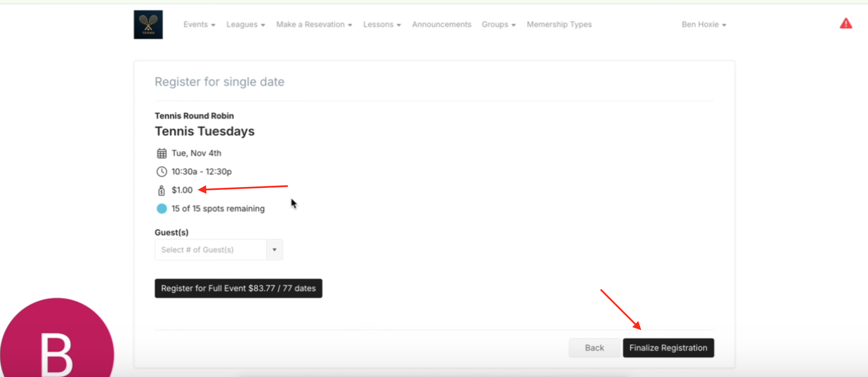Click the clock icon next to 10:30a

tap(162, 171)
